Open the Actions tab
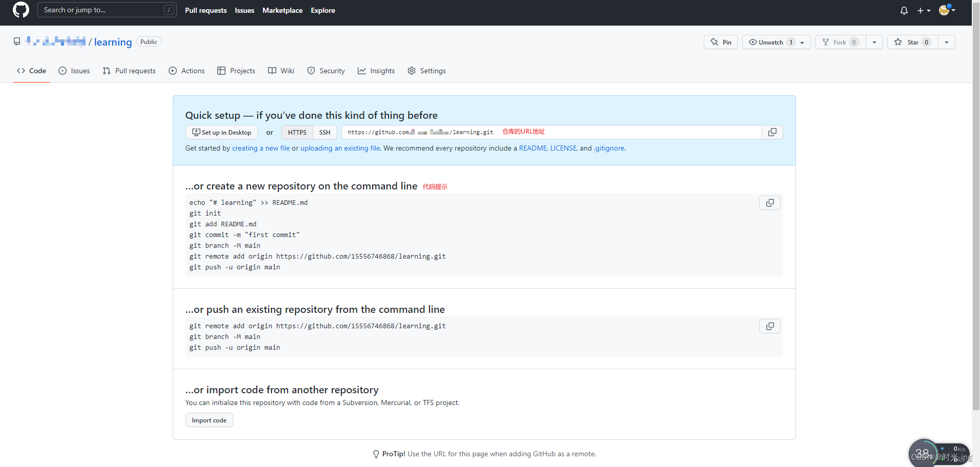The width and height of the screenshot is (980, 467). [x=187, y=71]
